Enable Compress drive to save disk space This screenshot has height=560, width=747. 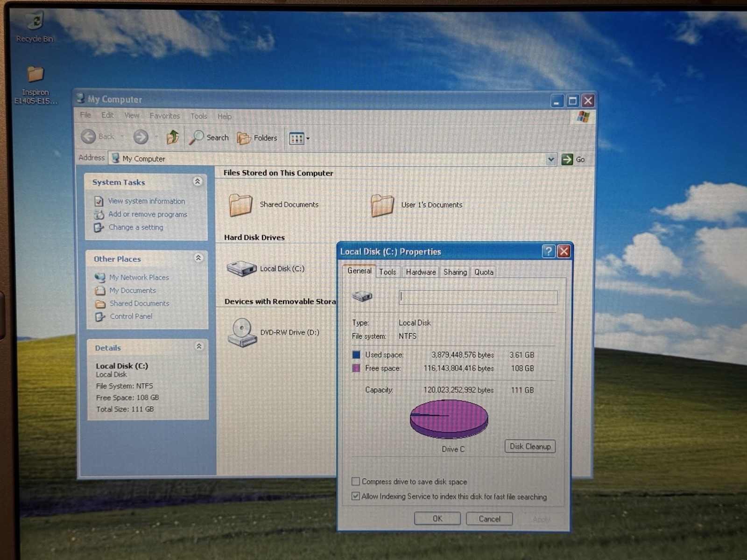356,481
